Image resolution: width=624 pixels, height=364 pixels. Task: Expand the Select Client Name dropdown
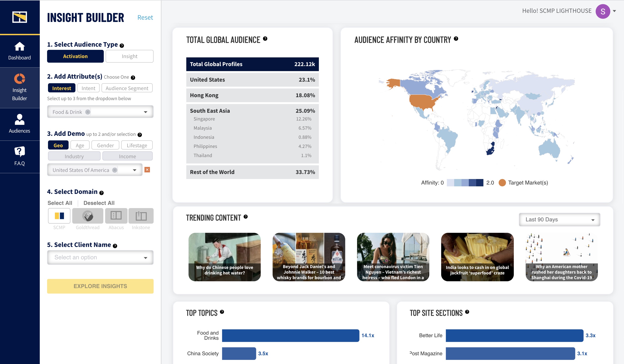pyautogui.click(x=100, y=257)
